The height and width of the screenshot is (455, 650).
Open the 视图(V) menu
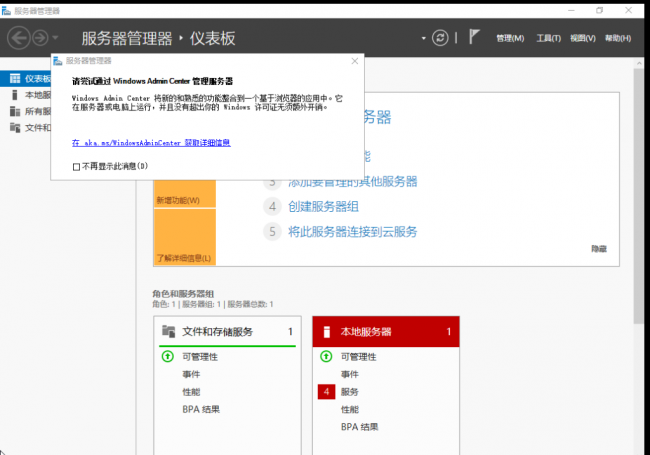(x=582, y=39)
